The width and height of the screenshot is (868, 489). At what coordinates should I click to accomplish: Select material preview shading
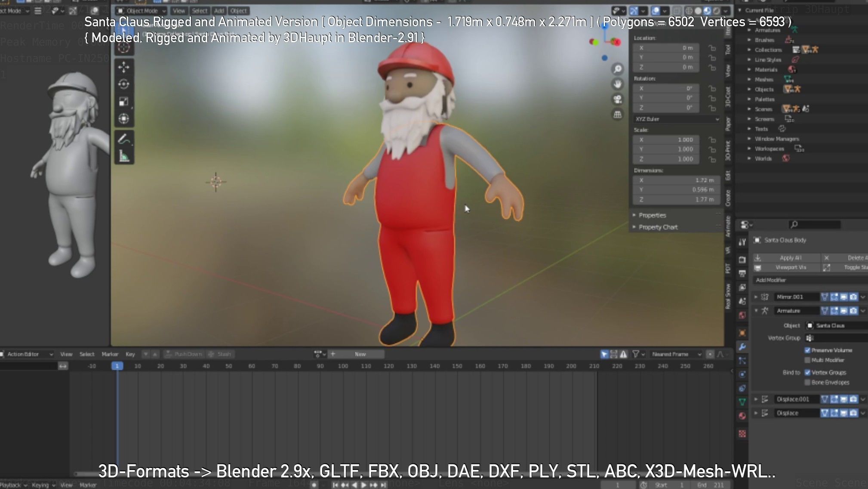coord(707,11)
